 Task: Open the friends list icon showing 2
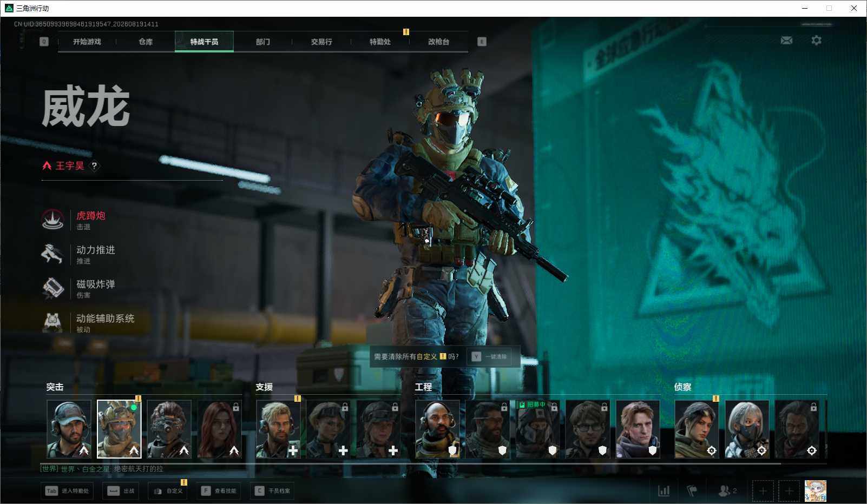[727, 490]
